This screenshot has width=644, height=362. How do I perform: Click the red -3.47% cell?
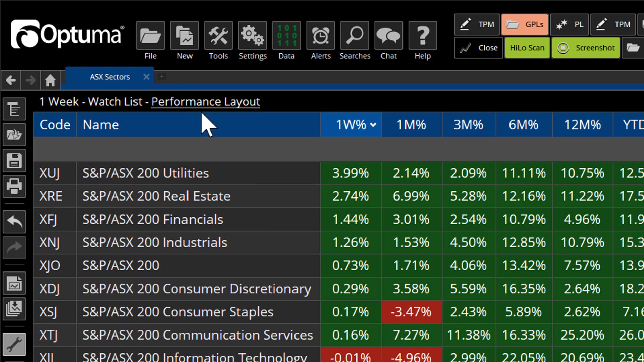pos(412,312)
